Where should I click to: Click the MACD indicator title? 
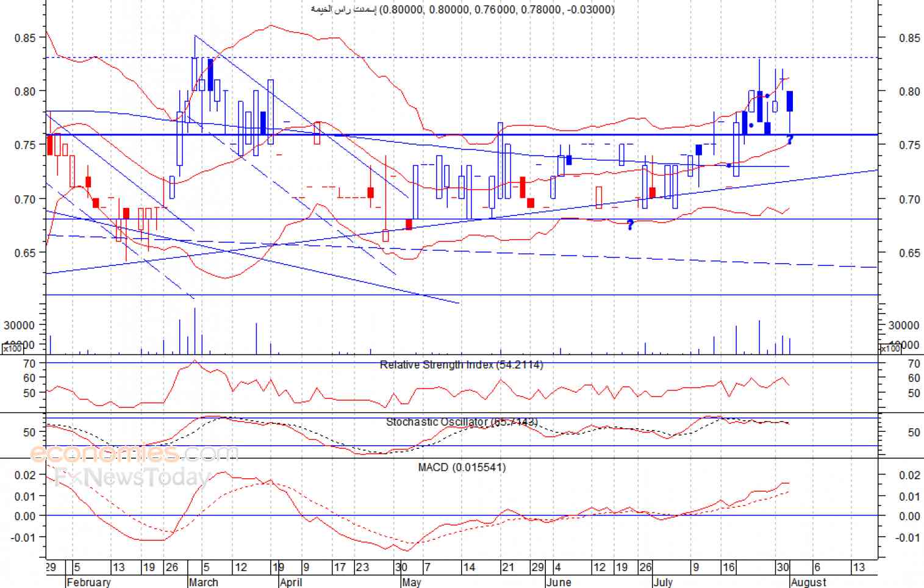coord(462,467)
